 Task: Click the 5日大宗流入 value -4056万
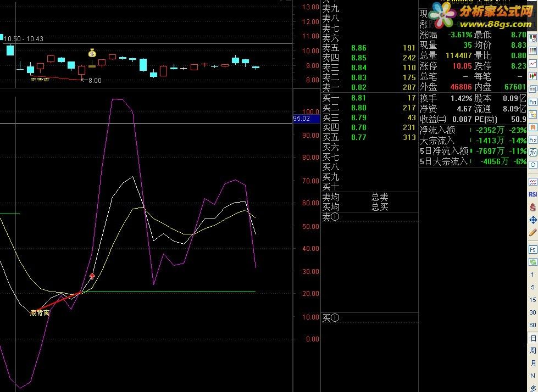point(494,161)
